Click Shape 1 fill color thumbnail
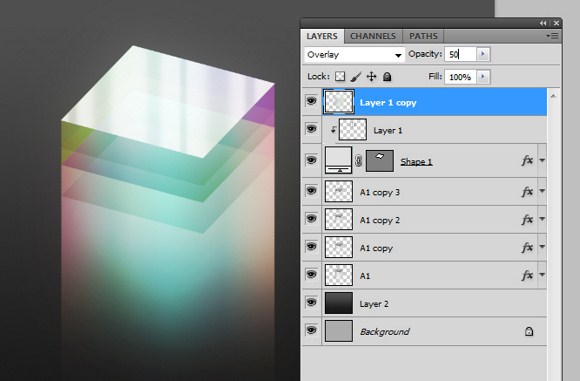The width and height of the screenshot is (580, 381). pyautogui.click(x=338, y=160)
